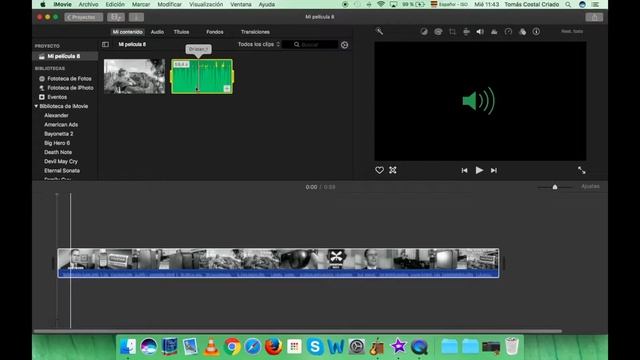This screenshot has height=360, width=640.
Task: Open the timeline Ajustes settings
Action: (590, 187)
